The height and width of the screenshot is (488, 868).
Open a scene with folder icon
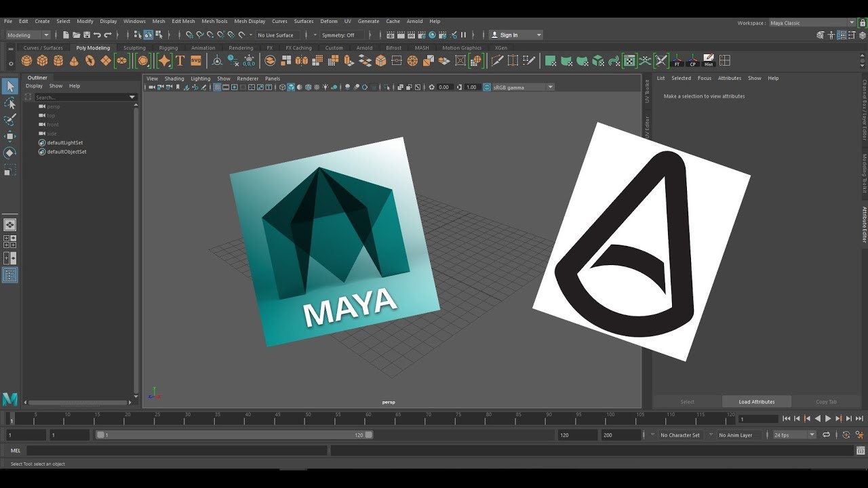[x=77, y=35]
